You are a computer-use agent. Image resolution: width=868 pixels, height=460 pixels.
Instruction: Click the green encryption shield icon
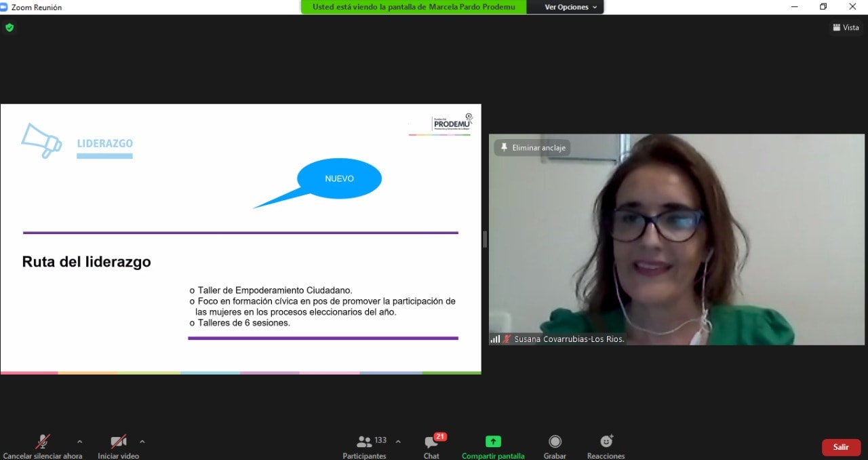coord(9,28)
